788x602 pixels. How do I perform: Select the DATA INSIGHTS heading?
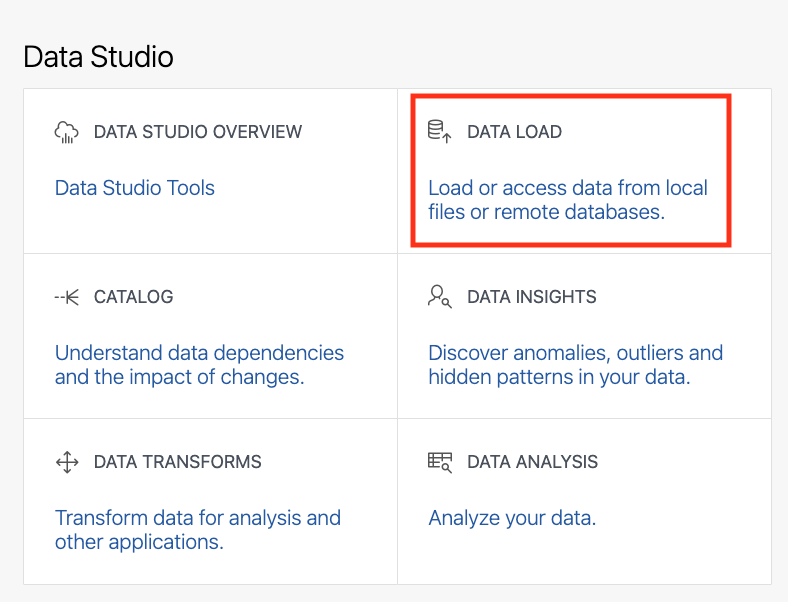pos(532,296)
